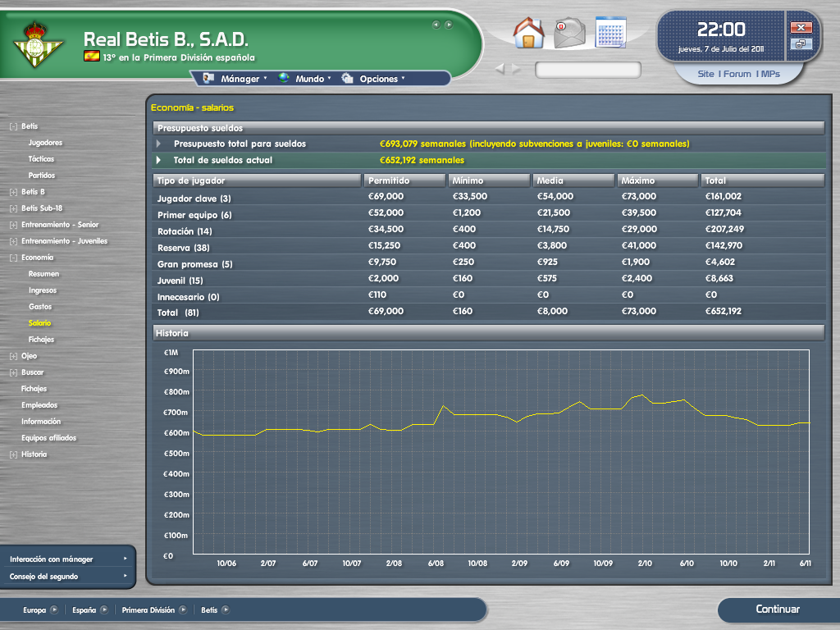840x630 pixels.
Task: Expand the Betis B tree node
Action: (13, 192)
